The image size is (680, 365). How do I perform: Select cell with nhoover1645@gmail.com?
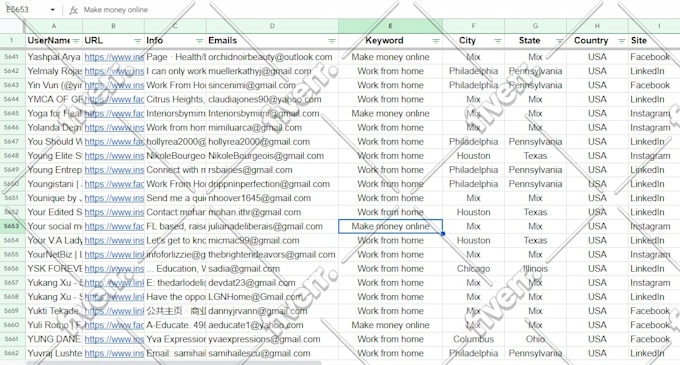tap(272, 198)
